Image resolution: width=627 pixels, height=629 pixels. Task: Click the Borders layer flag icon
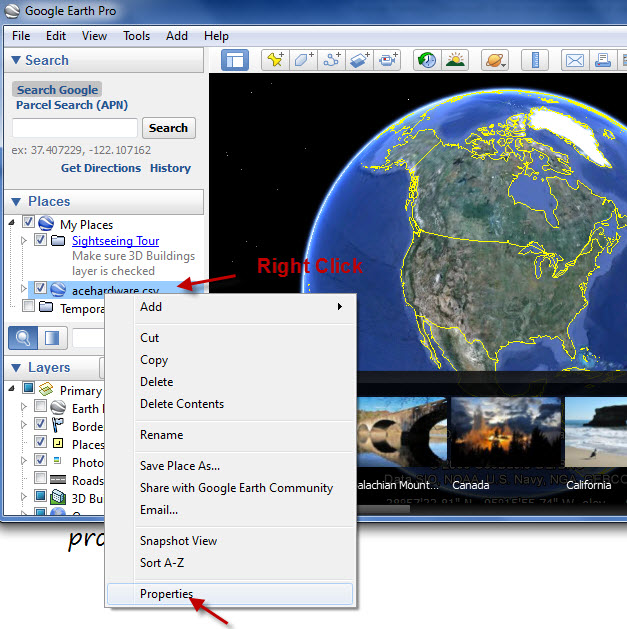[58, 424]
